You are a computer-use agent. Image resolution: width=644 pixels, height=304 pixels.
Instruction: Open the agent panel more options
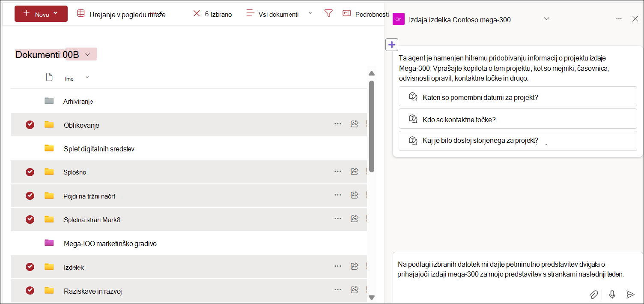coord(619,19)
